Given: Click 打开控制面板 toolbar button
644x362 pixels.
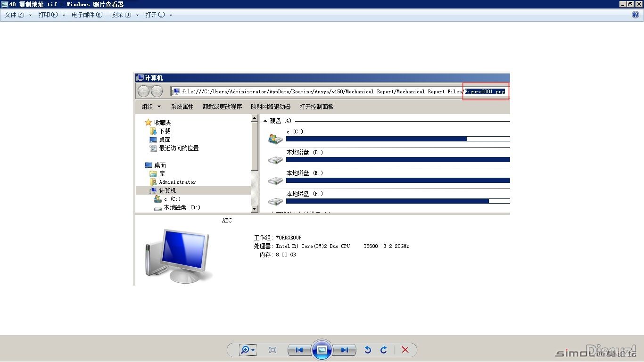Looking at the screenshot, I should click(x=317, y=107).
